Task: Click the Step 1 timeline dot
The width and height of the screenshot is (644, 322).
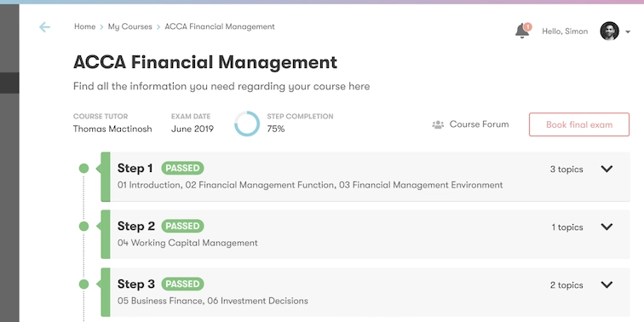Action: (x=83, y=169)
